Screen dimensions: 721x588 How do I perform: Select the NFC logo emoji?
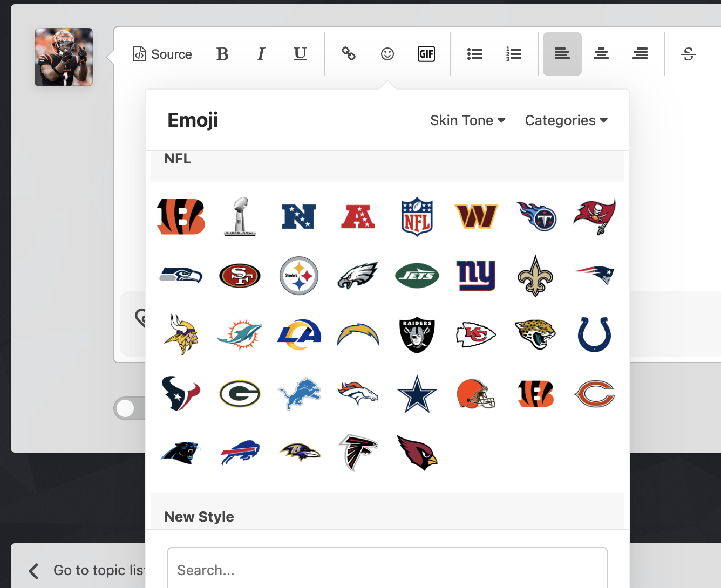click(299, 216)
